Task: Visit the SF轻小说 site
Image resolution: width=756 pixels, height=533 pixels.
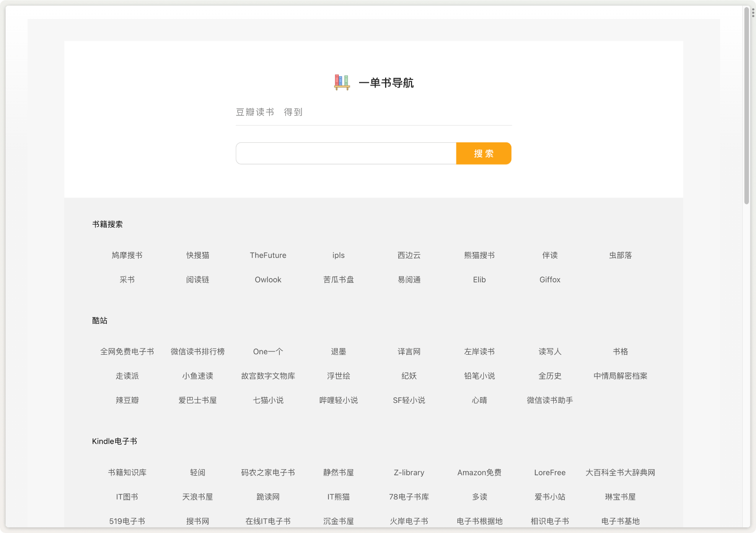Action: pos(409,400)
